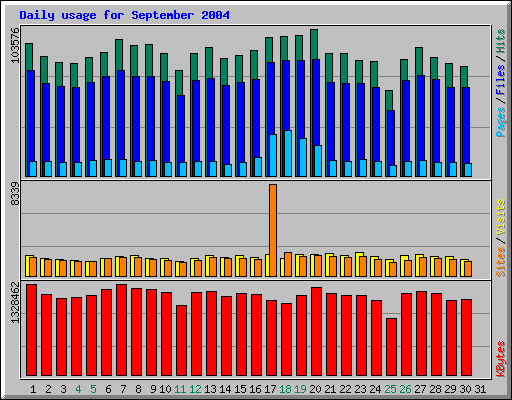
Task: Click the red KBytes bar for day 20
Action: pos(316,331)
